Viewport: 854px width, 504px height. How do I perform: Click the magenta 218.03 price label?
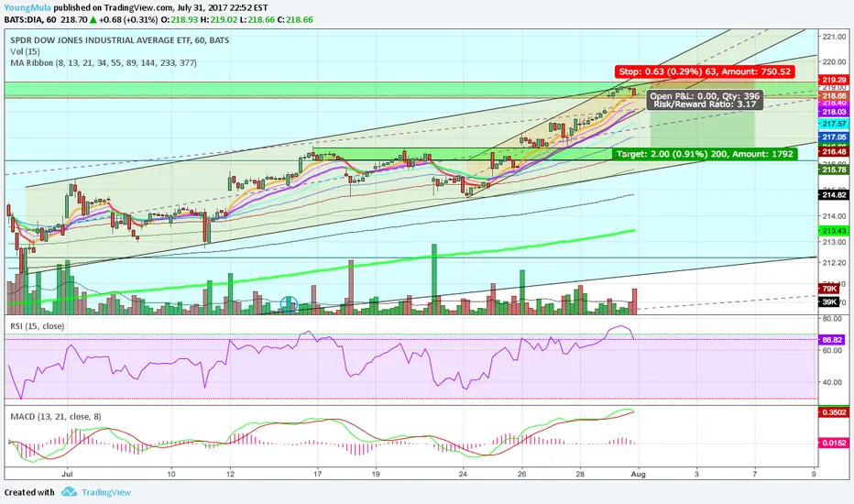[835, 112]
